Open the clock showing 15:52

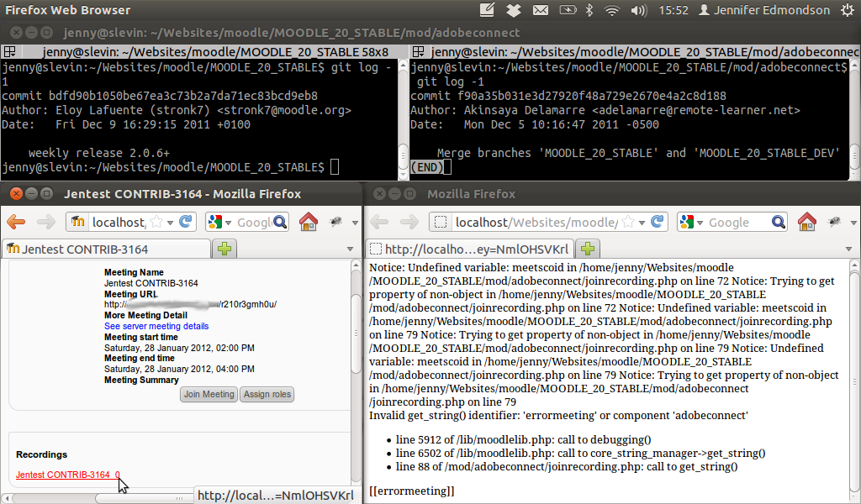point(673,10)
